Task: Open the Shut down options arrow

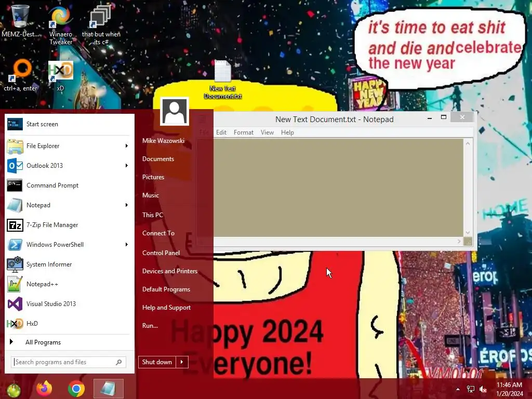Action: (x=182, y=362)
